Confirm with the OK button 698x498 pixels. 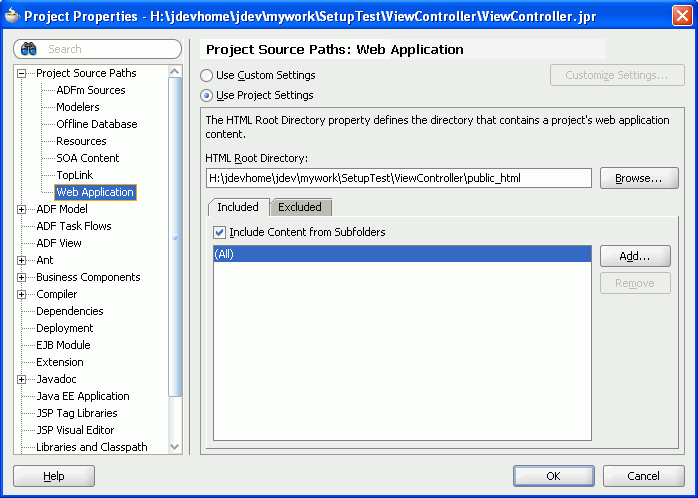coord(553,476)
